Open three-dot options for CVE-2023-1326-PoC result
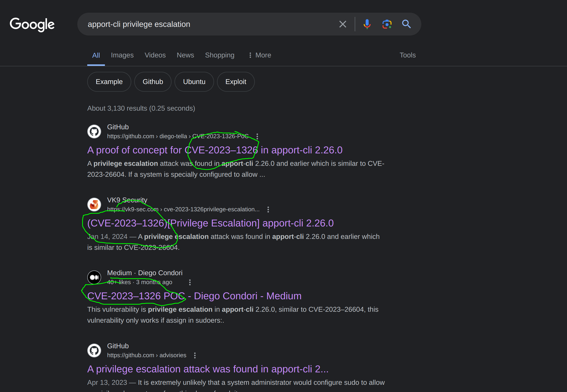 tap(257, 136)
